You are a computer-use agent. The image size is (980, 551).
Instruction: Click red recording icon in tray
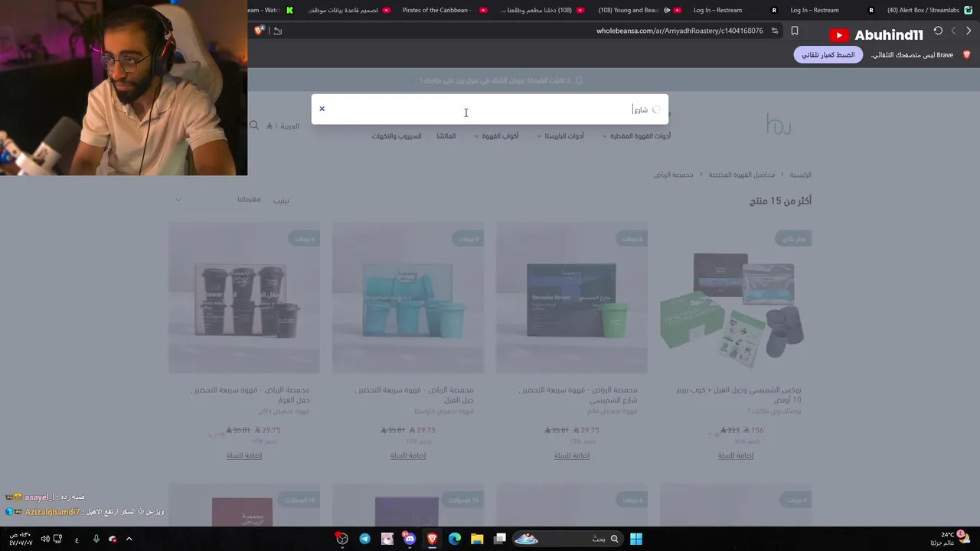click(113, 539)
